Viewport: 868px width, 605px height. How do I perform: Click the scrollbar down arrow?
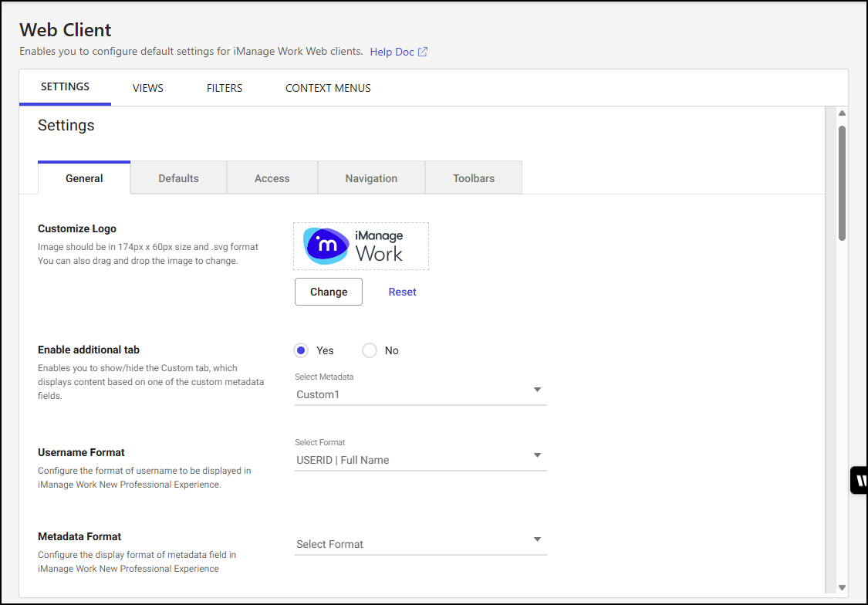click(x=842, y=587)
